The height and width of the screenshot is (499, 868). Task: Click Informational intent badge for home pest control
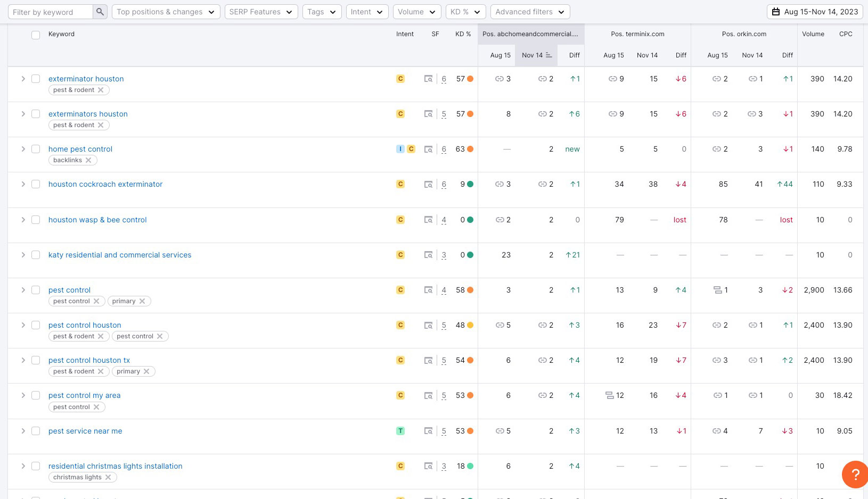point(400,149)
